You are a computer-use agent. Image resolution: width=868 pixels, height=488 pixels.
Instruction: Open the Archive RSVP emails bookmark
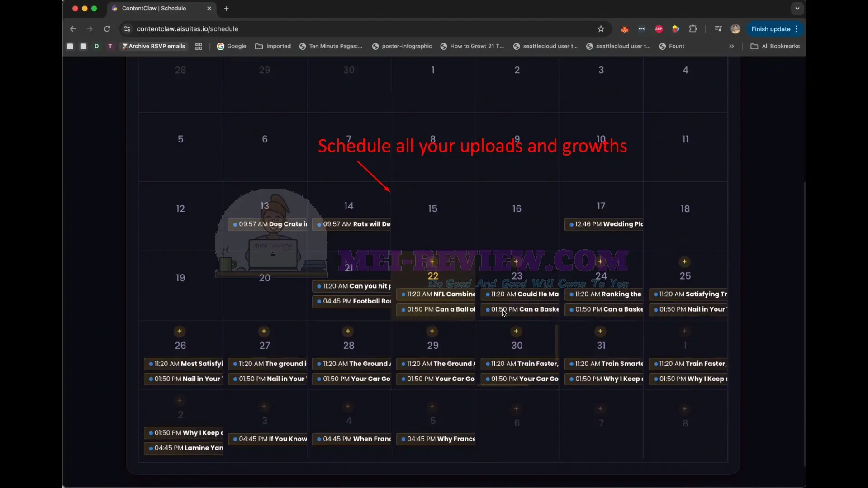[x=154, y=47]
